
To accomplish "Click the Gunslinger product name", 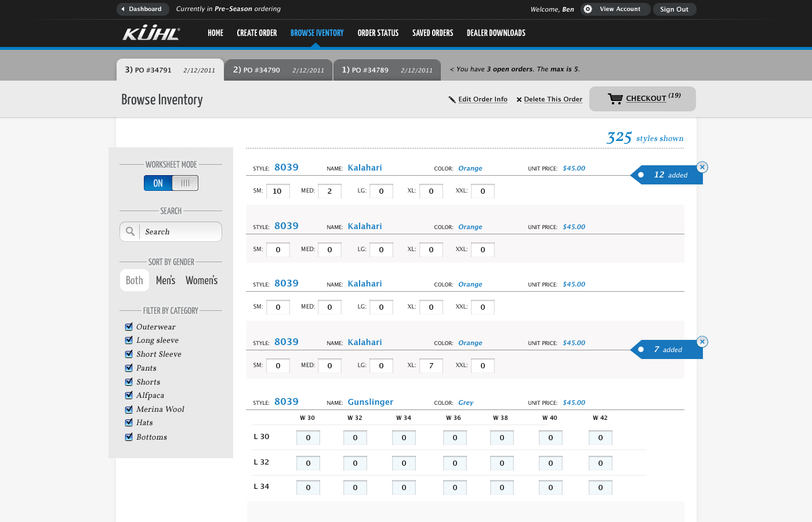I will pyautogui.click(x=371, y=402).
